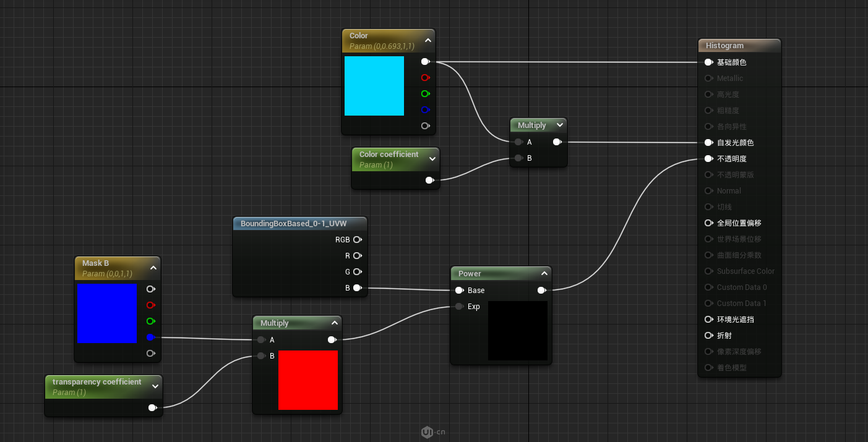Collapse the Color node preview
The height and width of the screenshot is (442, 868).
pos(428,41)
